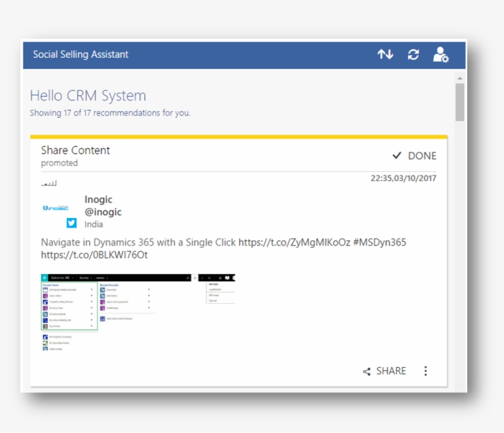The height and width of the screenshot is (433, 504).
Task: Click the Inogic account name
Action: pyautogui.click(x=98, y=200)
